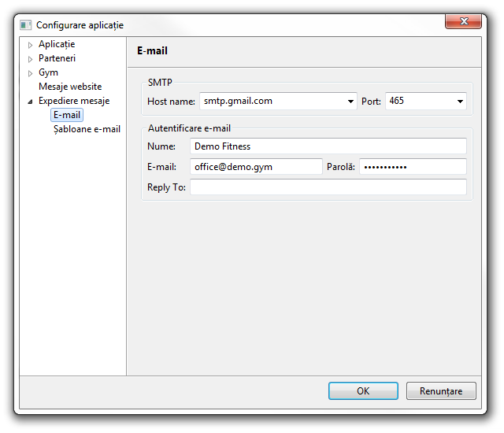The height and width of the screenshot is (433, 504).
Task: Select the Aplicație category label
Action: (57, 44)
